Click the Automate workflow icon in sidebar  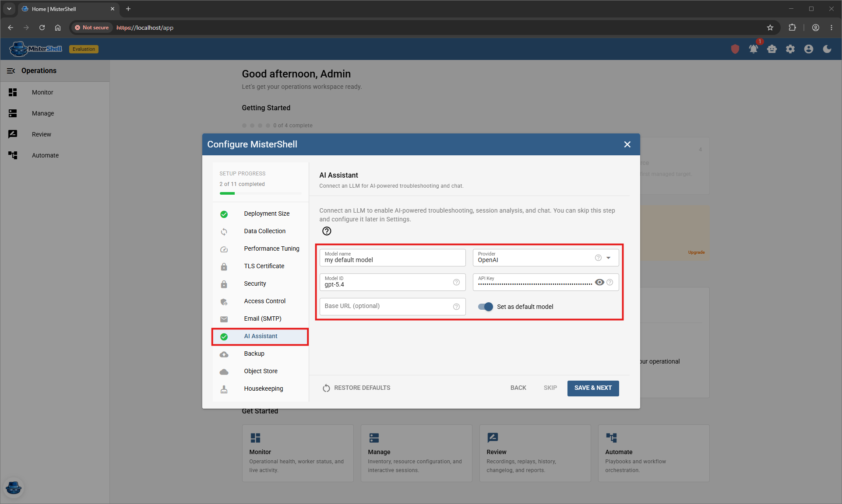click(x=13, y=155)
